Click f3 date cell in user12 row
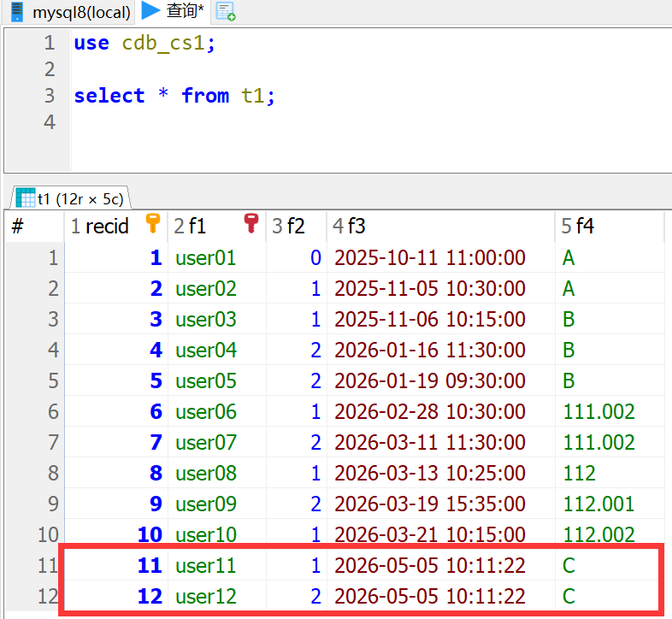The image size is (672, 619). [441, 596]
